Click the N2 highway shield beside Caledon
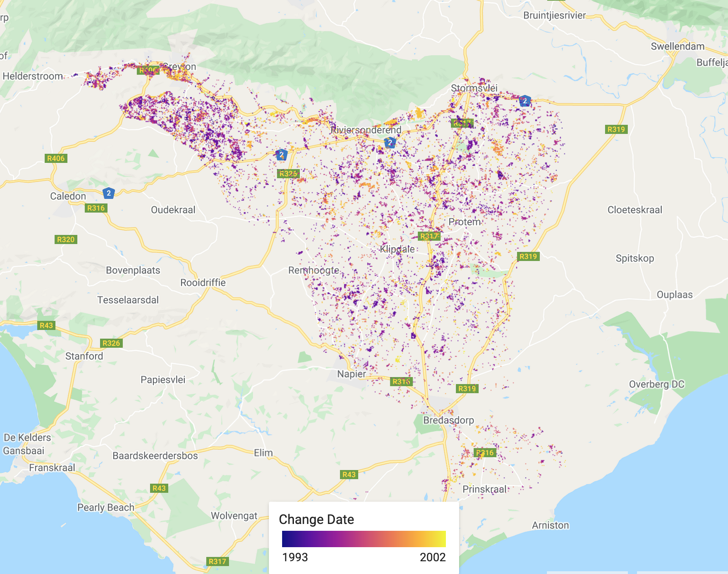Screen dimensions: 728x574 [x=108, y=193]
